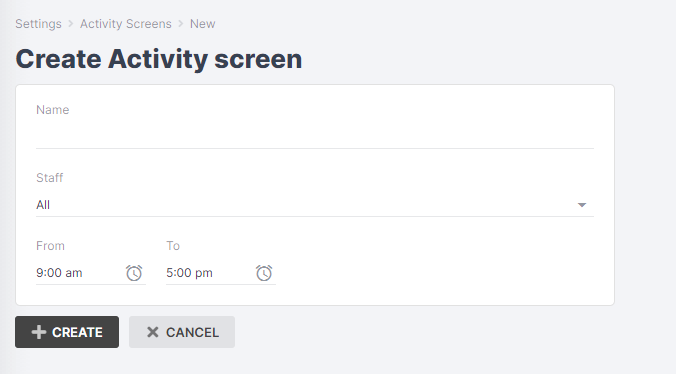Open Activity Screens breadcrumb link
676x374 pixels.
click(x=125, y=24)
